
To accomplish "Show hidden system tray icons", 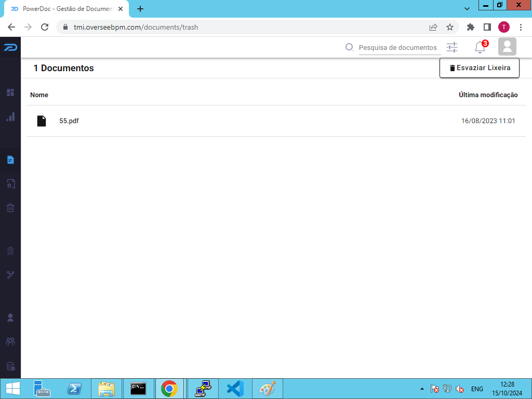I will [422, 389].
